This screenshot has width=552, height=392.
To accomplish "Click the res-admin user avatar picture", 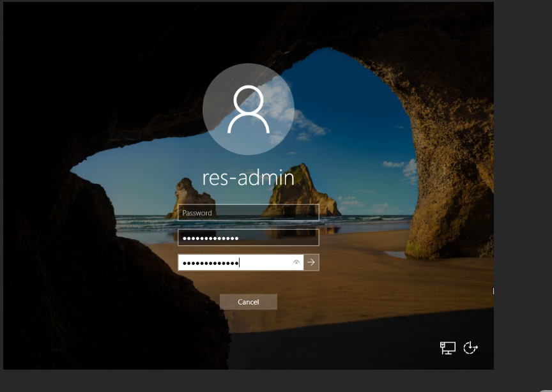I will point(249,109).
